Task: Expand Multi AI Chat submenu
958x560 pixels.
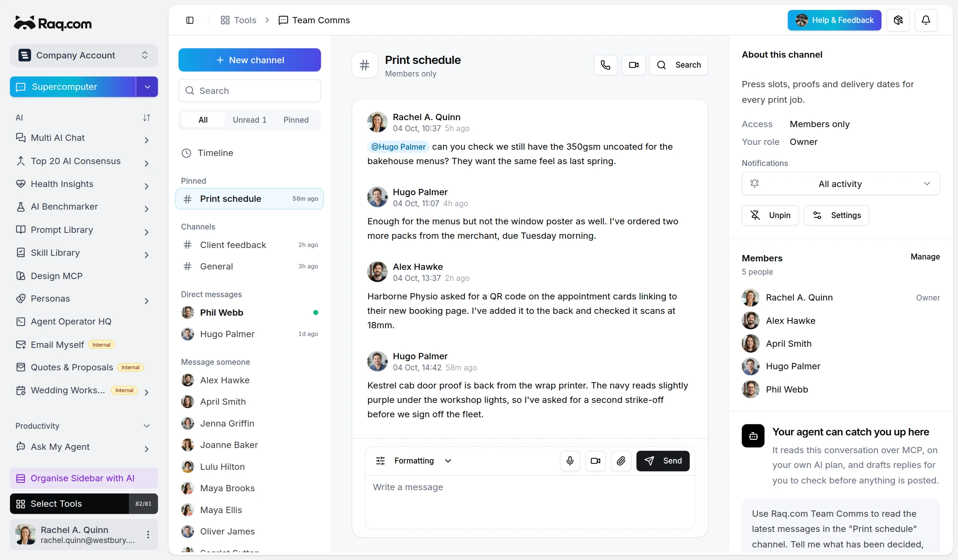Action: coord(146,140)
